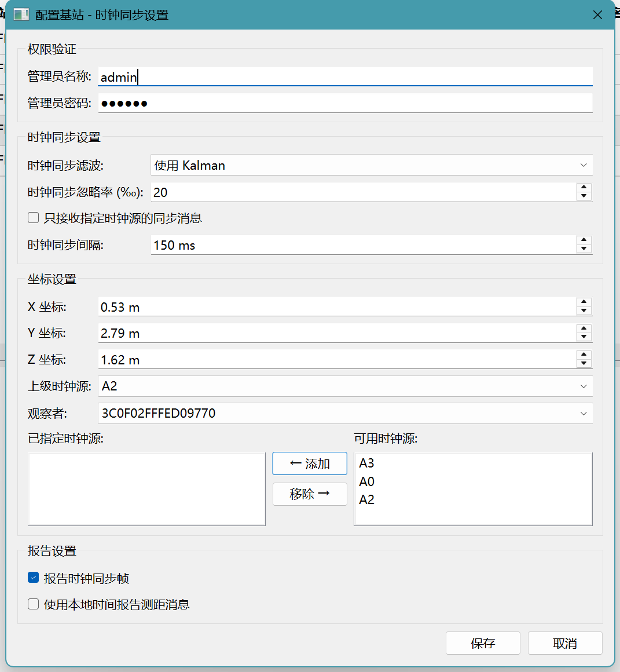The width and height of the screenshot is (620, 672).
Task: Click the app icon in the title bar
Action: pyautogui.click(x=21, y=14)
